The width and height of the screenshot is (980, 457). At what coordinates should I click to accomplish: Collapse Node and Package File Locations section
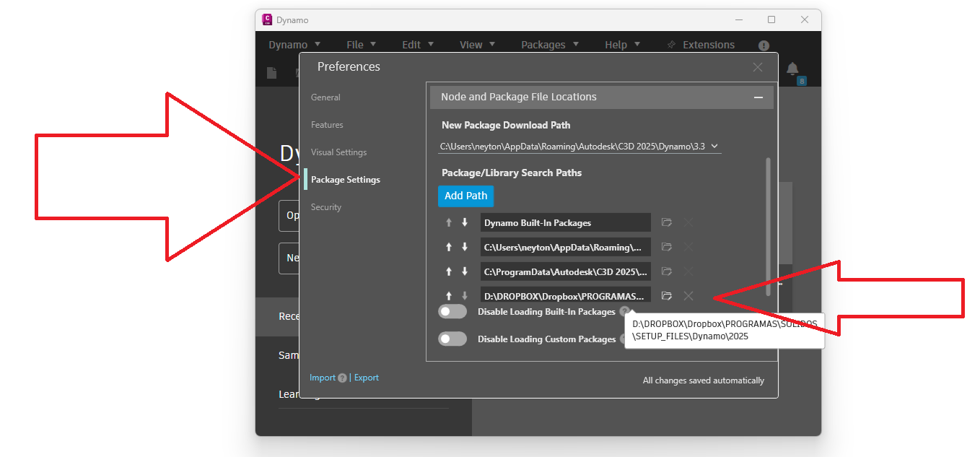[x=758, y=97]
